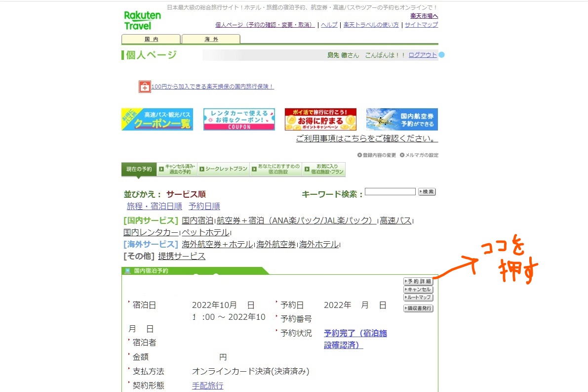Viewport: 588px width, 392px height.
Task: Click the 予約詳細 button on the reservation
Action: point(418,281)
